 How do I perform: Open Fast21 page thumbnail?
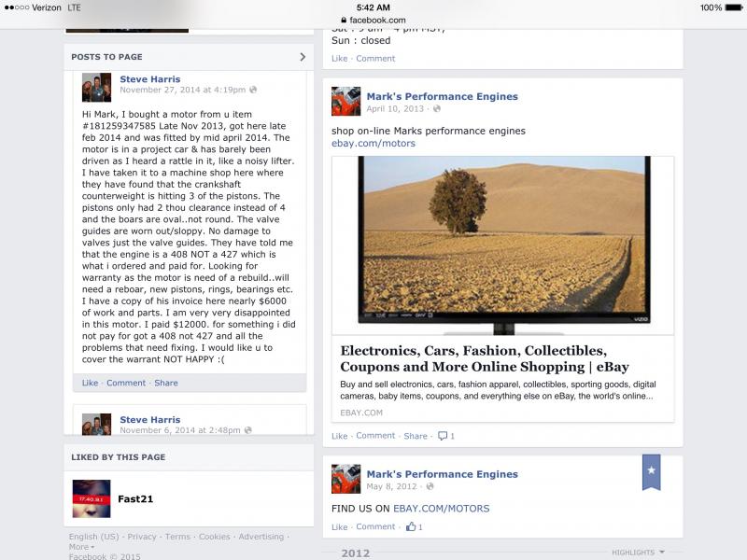pos(92,498)
